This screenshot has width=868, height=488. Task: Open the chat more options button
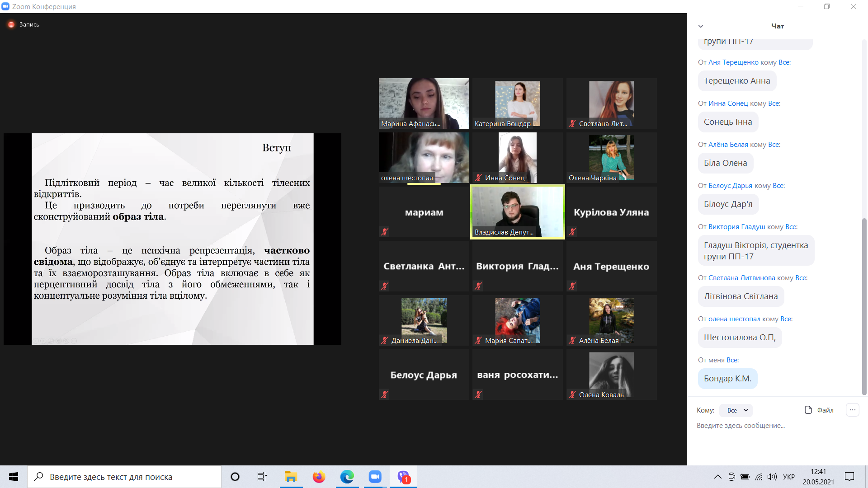click(x=852, y=410)
